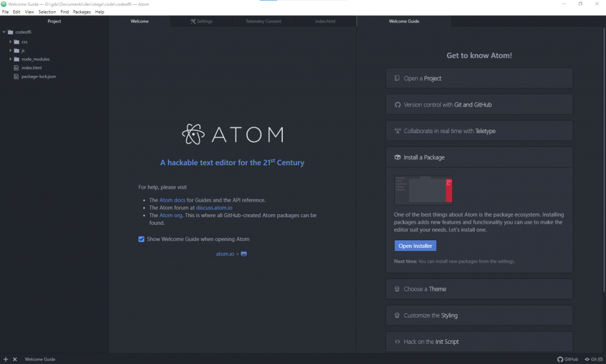Click the Atom app icon in title bar

coord(4,4)
